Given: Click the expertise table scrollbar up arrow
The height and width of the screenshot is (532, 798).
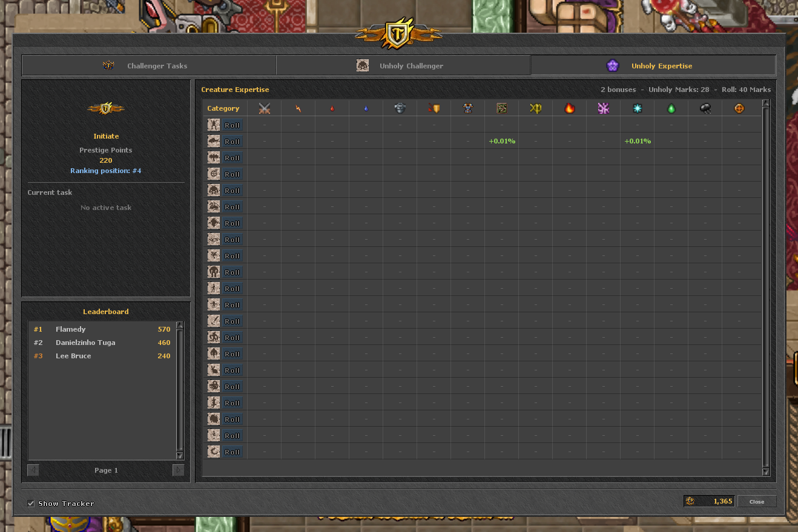Looking at the screenshot, I should coord(766,103).
